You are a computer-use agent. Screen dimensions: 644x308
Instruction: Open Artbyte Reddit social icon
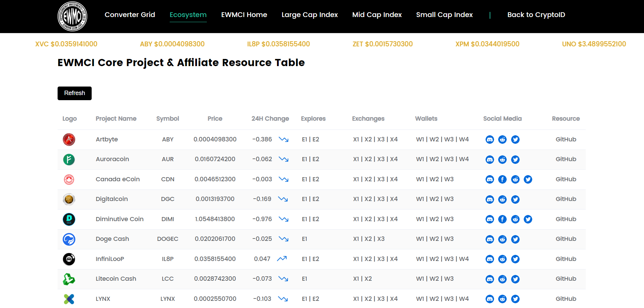tap(502, 140)
